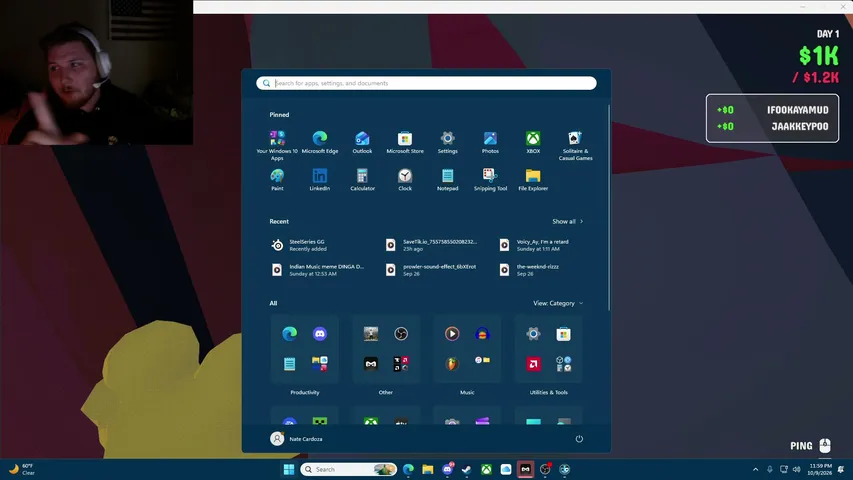Expand the Other category folder
This screenshot has height=480, width=853.
click(x=386, y=392)
